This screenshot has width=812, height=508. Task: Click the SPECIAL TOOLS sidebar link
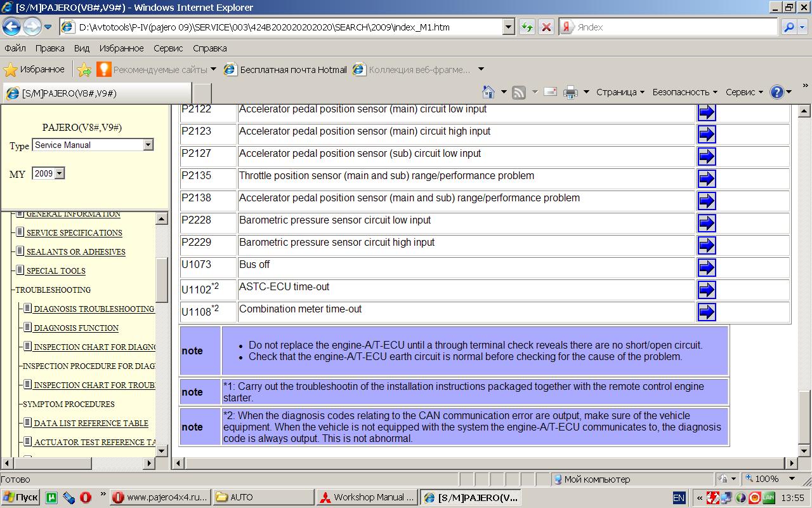(56, 271)
